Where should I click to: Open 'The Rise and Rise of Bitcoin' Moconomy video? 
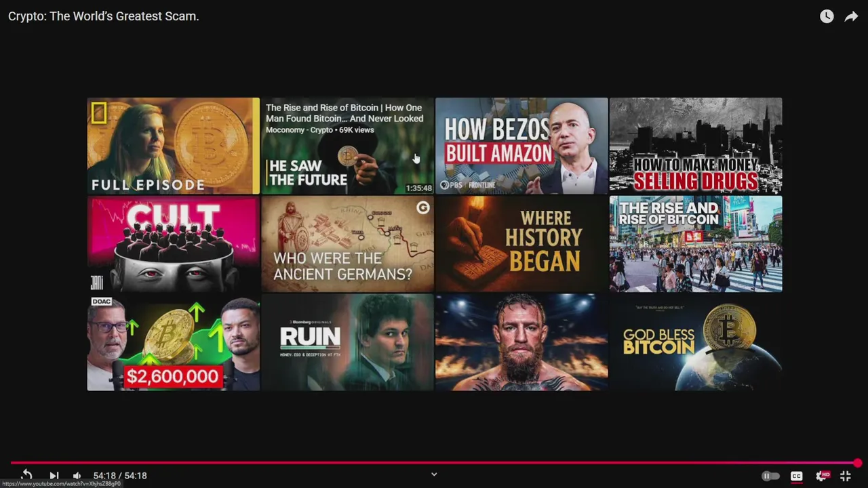pyautogui.click(x=347, y=146)
